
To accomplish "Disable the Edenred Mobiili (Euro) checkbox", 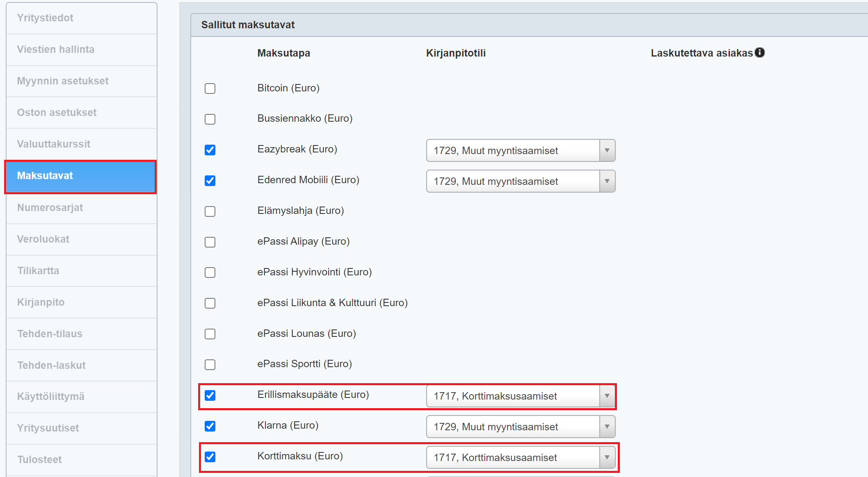I will pyautogui.click(x=210, y=181).
